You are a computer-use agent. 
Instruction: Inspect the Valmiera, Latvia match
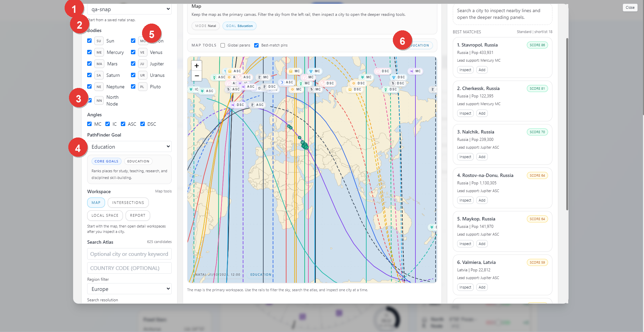click(465, 287)
